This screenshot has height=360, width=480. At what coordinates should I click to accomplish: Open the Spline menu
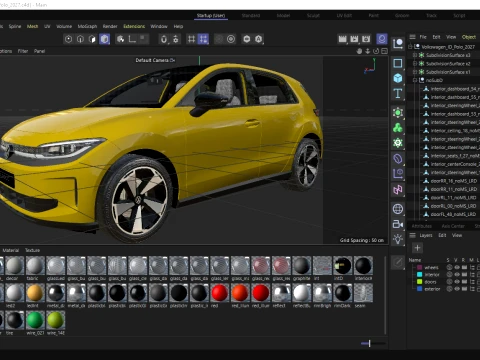[x=15, y=26]
